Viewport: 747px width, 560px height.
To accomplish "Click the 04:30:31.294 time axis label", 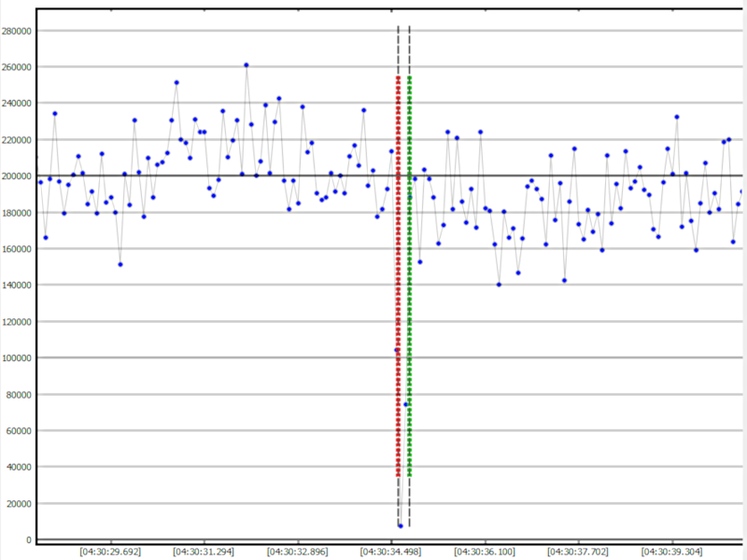I will tap(204, 552).
